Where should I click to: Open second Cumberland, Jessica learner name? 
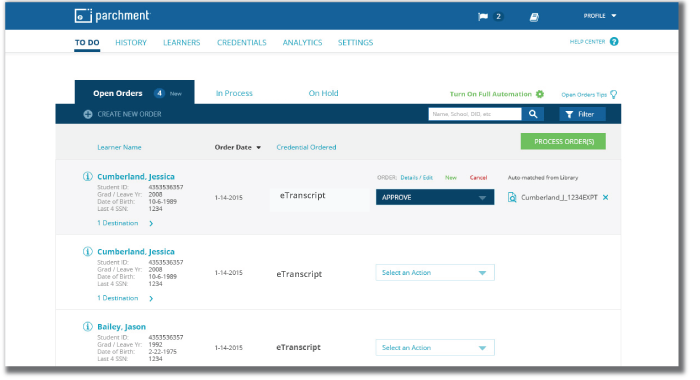[136, 251]
